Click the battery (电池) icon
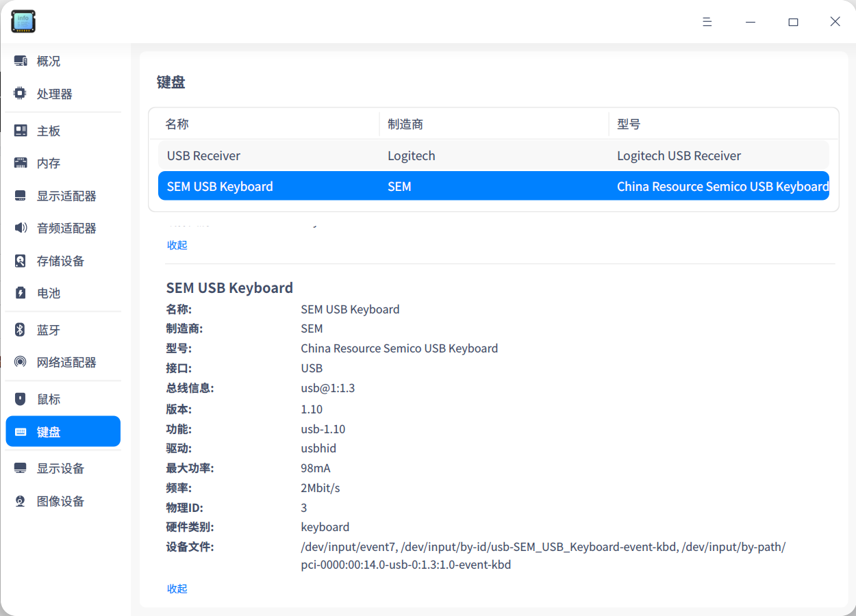The height and width of the screenshot is (616, 856). [x=21, y=293]
